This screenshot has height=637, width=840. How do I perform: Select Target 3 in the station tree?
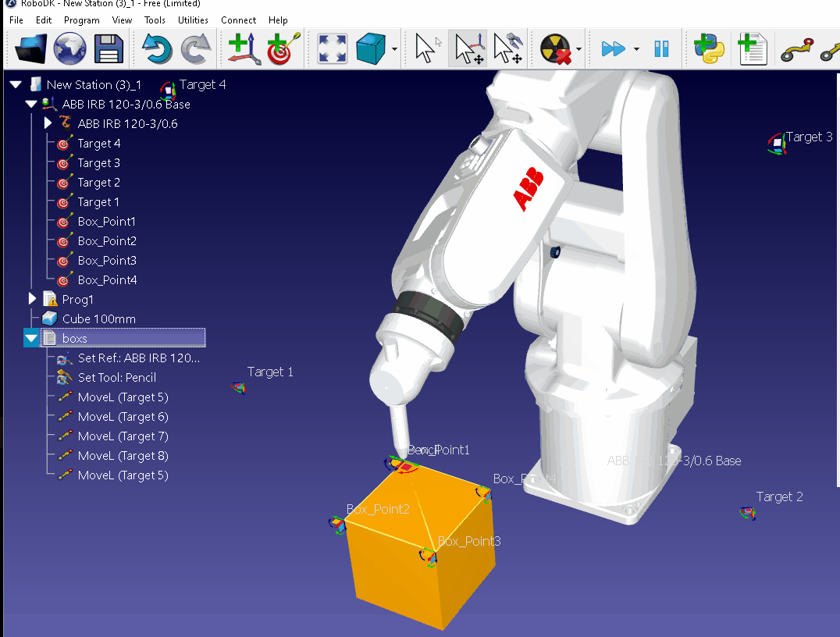click(98, 162)
